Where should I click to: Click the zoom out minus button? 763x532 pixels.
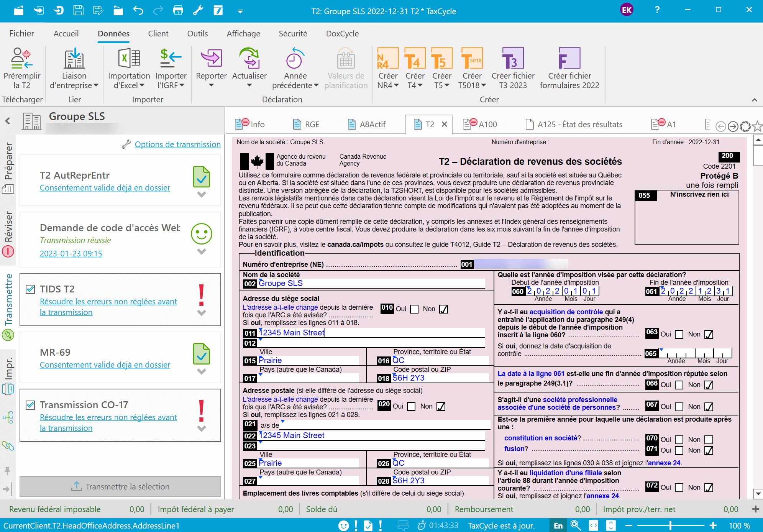pyautogui.click(x=629, y=525)
